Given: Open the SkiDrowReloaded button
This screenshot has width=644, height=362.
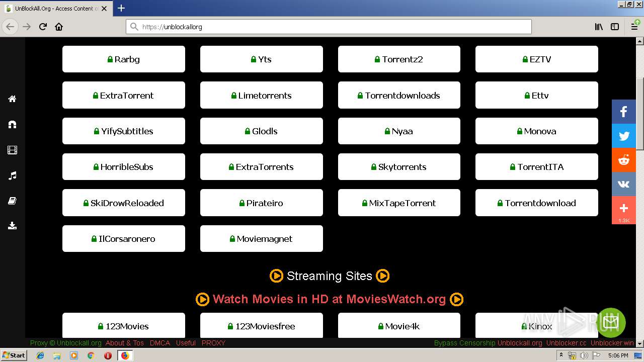Looking at the screenshot, I should [x=124, y=203].
